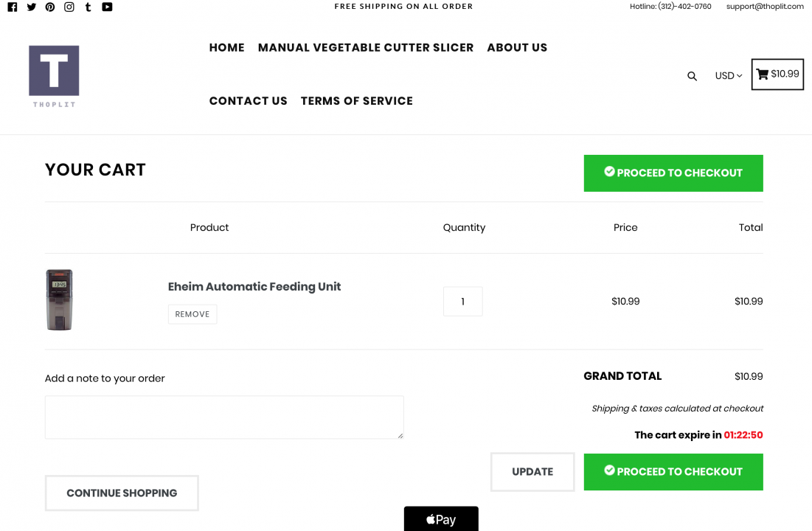Open Manual Vegetable Cutter Slicer menu

pos(366,48)
